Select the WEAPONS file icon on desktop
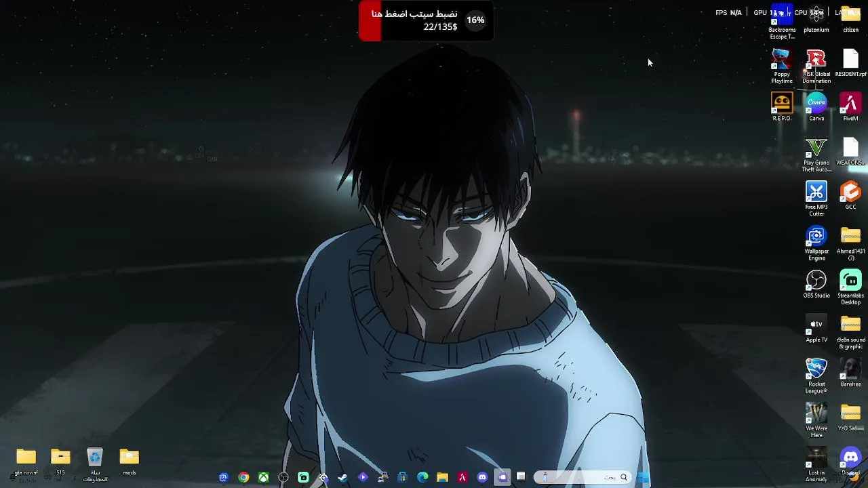The height and width of the screenshot is (488, 868). point(850,151)
